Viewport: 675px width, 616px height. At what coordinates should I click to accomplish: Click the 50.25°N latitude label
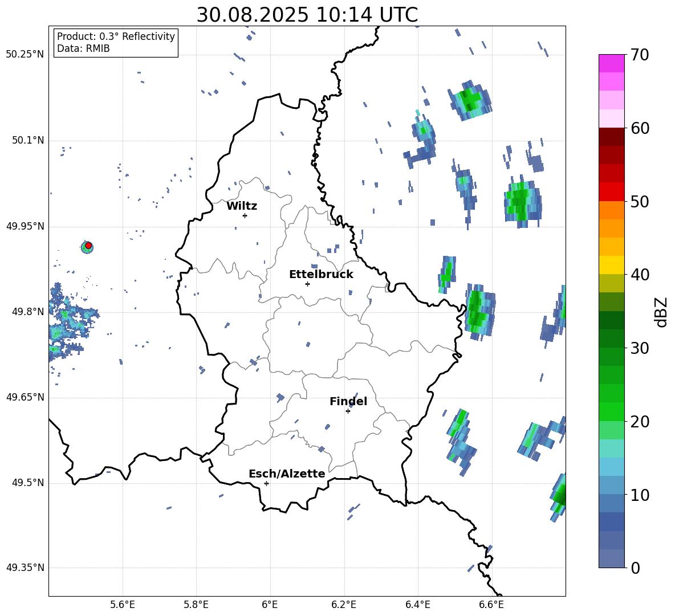pos(25,55)
